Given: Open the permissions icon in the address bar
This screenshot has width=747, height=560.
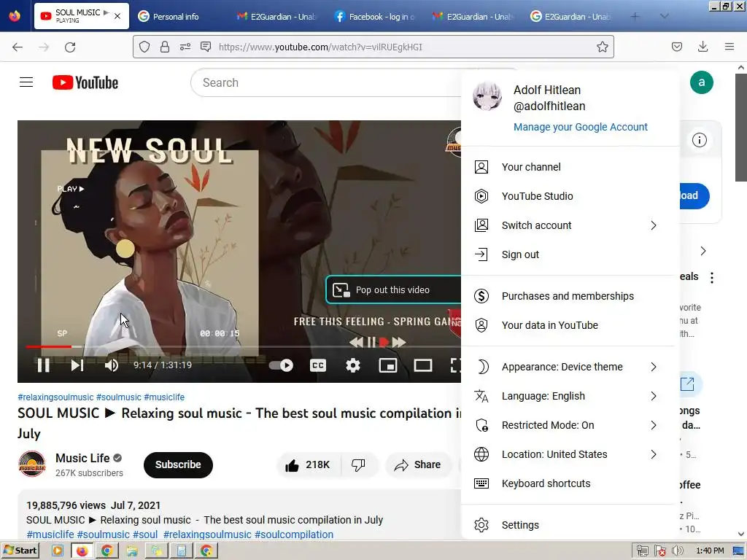Looking at the screenshot, I should tap(185, 47).
